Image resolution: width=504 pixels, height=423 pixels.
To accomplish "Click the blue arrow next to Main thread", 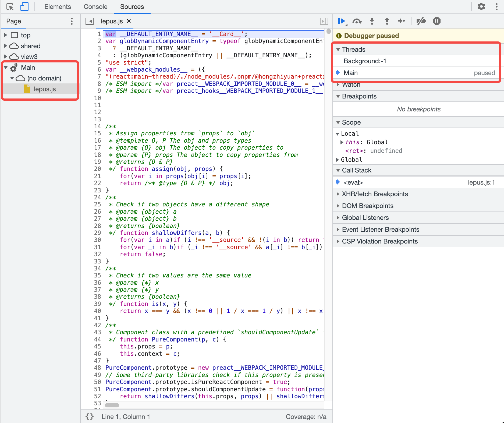I will click(x=338, y=73).
